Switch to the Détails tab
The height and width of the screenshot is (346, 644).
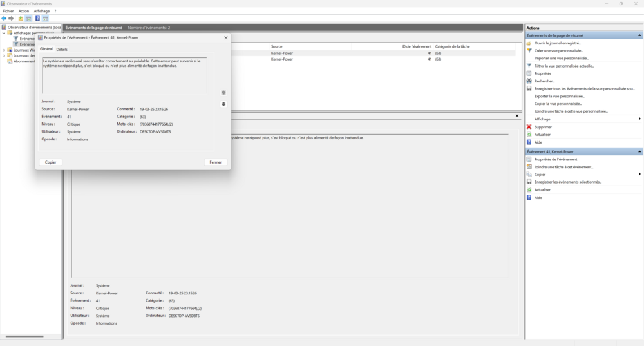(62, 49)
